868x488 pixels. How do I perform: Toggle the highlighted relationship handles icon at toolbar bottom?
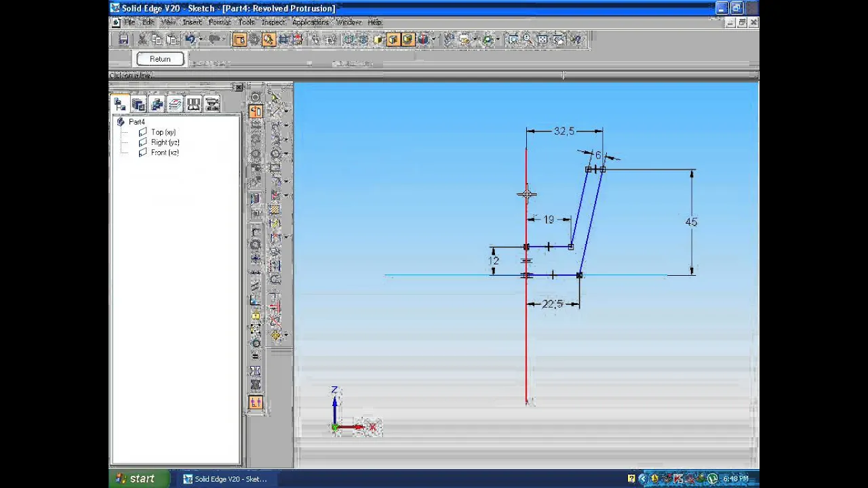click(255, 402)
